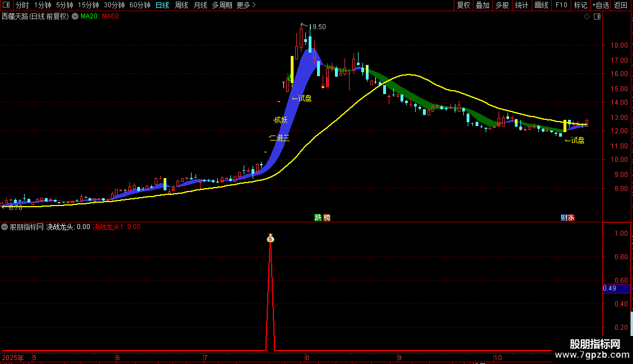Click month 10 on the date axis
This screenshot has width=633, height=364.
(x=498, y=357)
